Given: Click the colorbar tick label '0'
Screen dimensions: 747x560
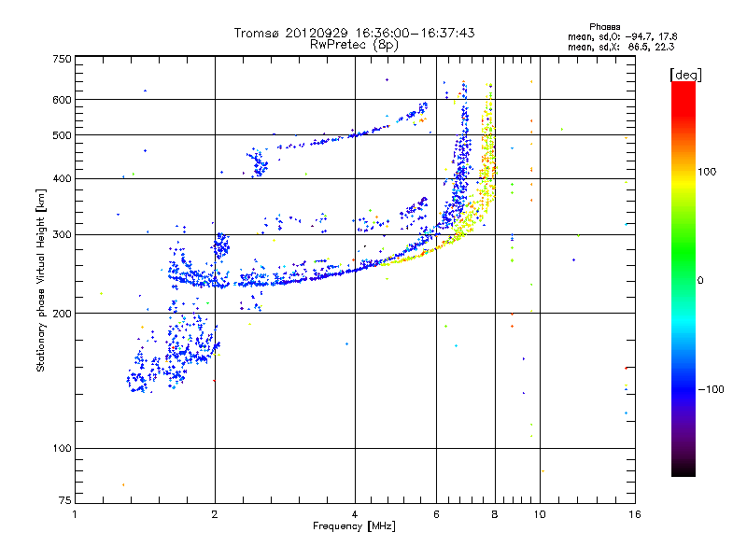Looking at the screenshot, I should click(700, 281).
